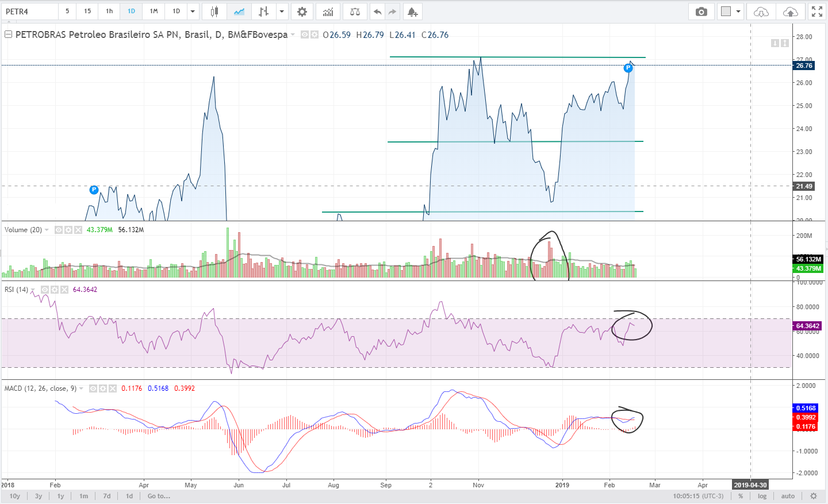Create a new price alert
This screenshot has width=828, height=504.
point(412,11)
